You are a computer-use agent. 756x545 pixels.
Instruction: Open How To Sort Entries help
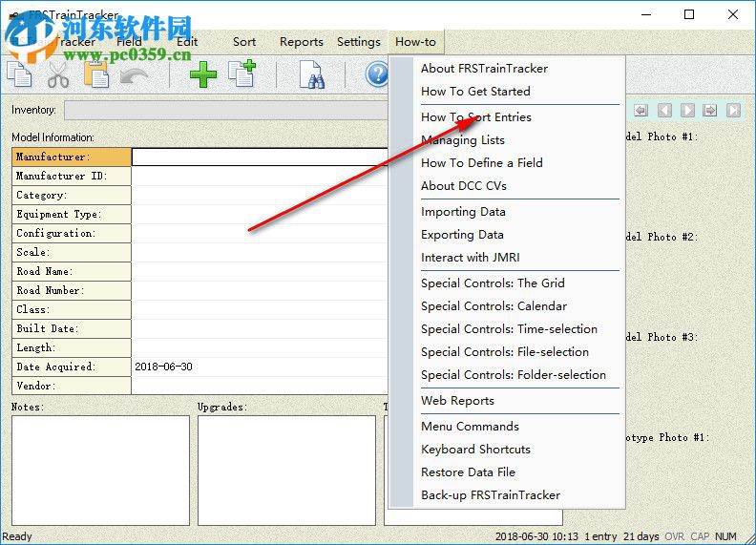pyautogui.click(x=476, y=117)
